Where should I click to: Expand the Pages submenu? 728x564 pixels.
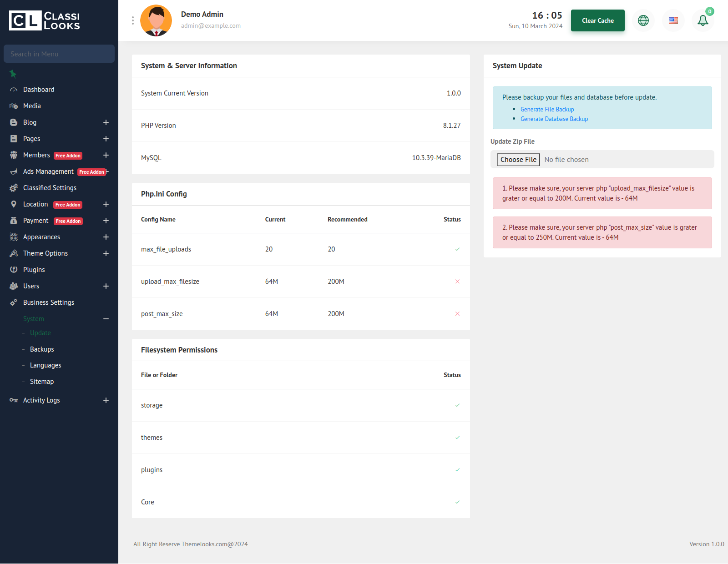[106, 139]
